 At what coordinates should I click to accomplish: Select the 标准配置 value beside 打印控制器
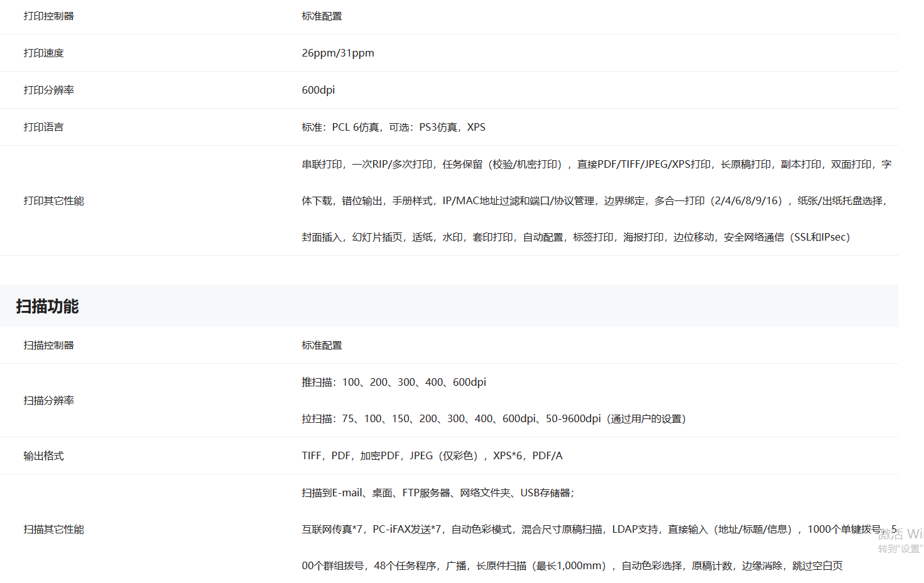(x=322, y=16)
